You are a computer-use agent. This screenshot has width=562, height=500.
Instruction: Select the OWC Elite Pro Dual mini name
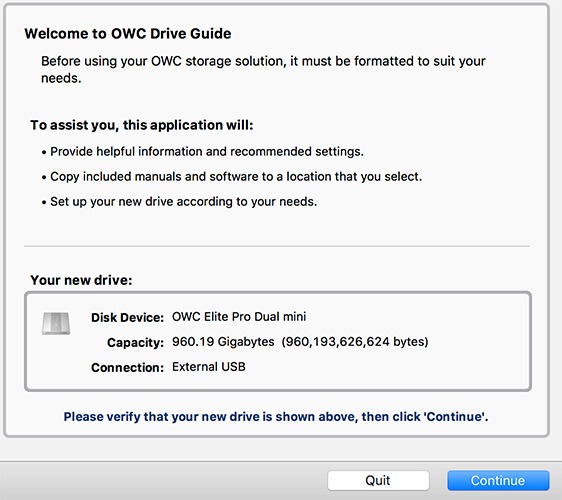[239, 317]
